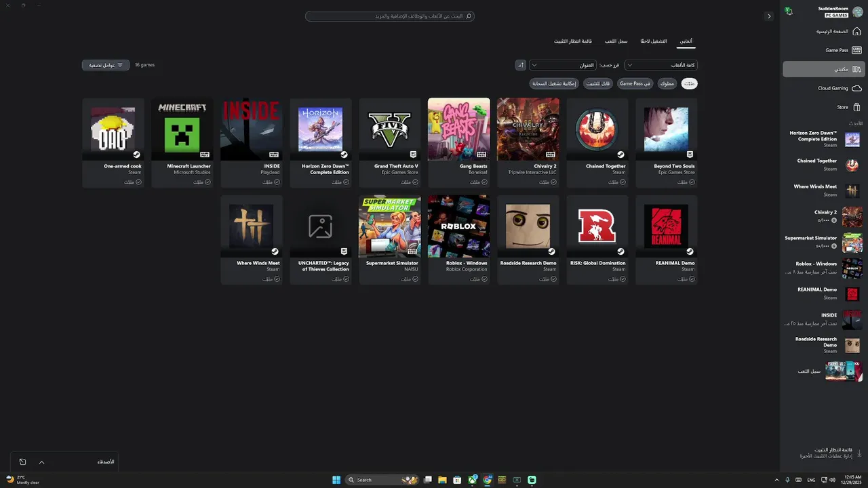Open the Roblox - Windows grid tile
The image size is (868, 488).
[459, 239]
